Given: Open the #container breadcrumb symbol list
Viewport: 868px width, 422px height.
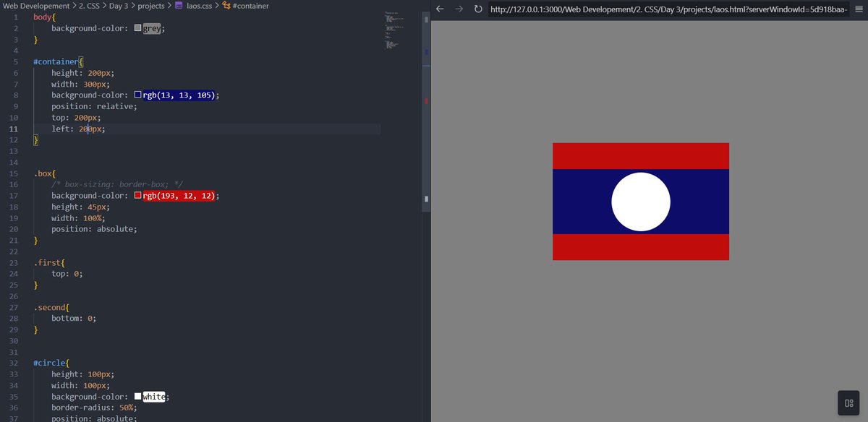Looking at the screenshot, I should tap(251, 5).
